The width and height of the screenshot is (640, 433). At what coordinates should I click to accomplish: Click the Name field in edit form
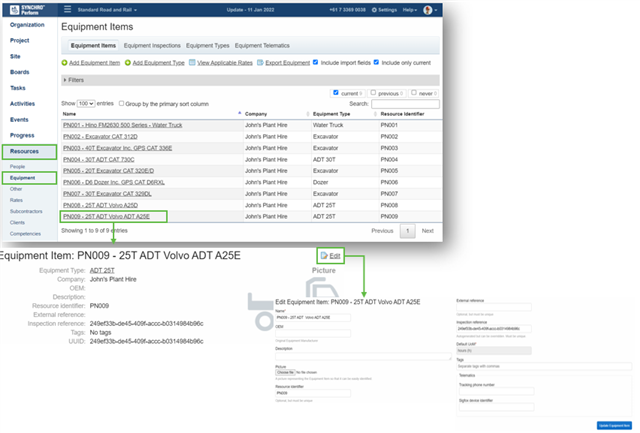coord(313,318)
